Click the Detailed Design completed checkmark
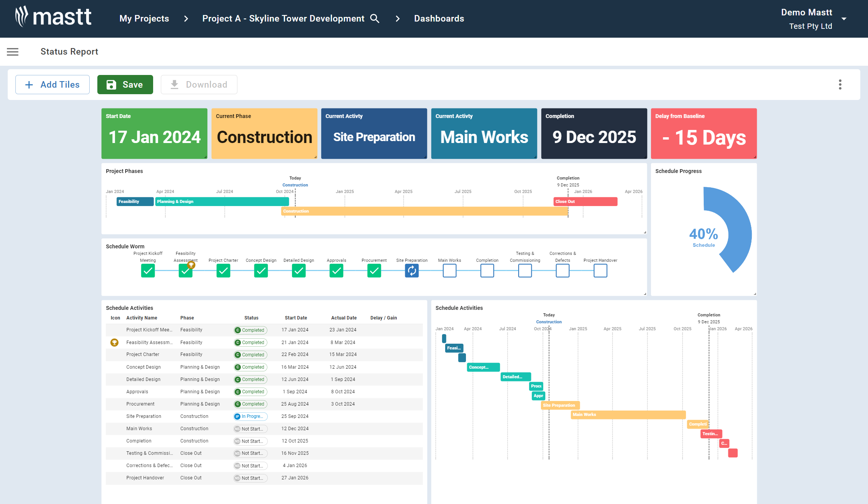Viewport: 868px width, 504px height. pos(299,271)
